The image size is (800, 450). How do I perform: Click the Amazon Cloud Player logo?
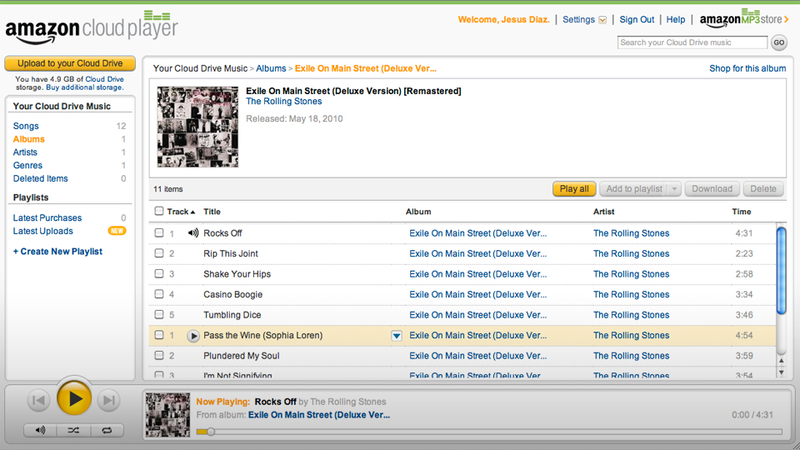click(92, 28)
